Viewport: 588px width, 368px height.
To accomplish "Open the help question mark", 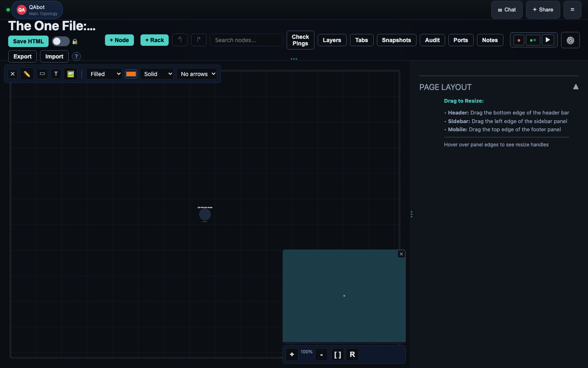I will click(76, 56).
